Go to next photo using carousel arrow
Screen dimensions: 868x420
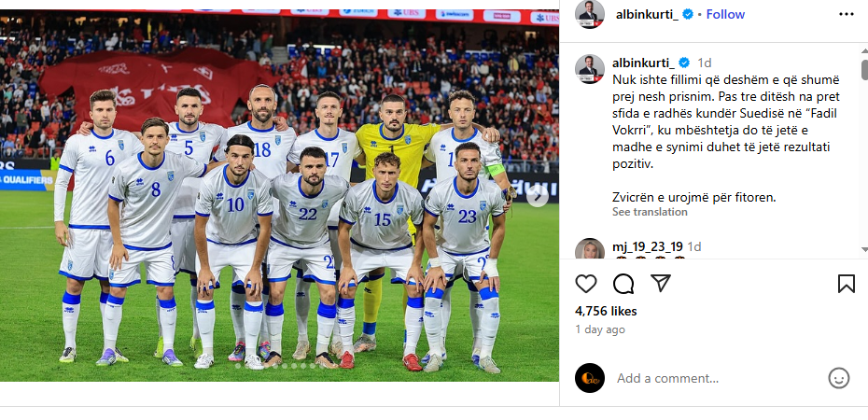[538, 196]
